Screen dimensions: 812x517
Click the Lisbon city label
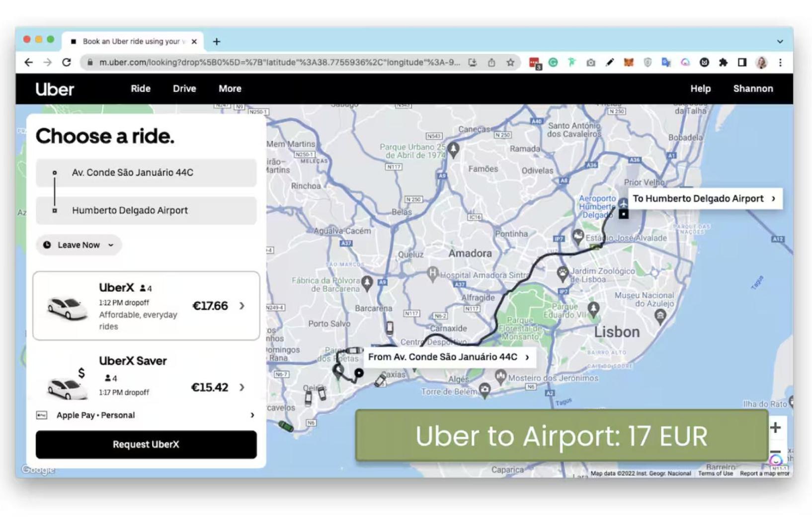[617, 332]
